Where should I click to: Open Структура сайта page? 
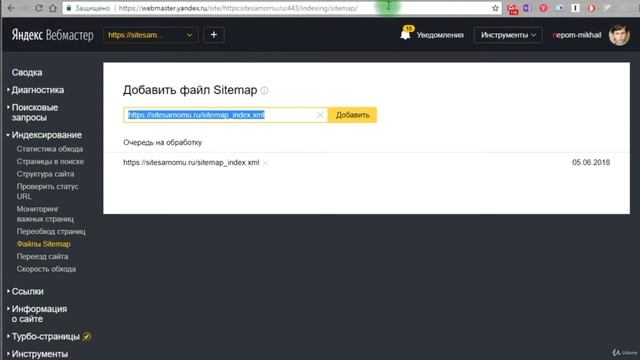[x=45, y=174]
